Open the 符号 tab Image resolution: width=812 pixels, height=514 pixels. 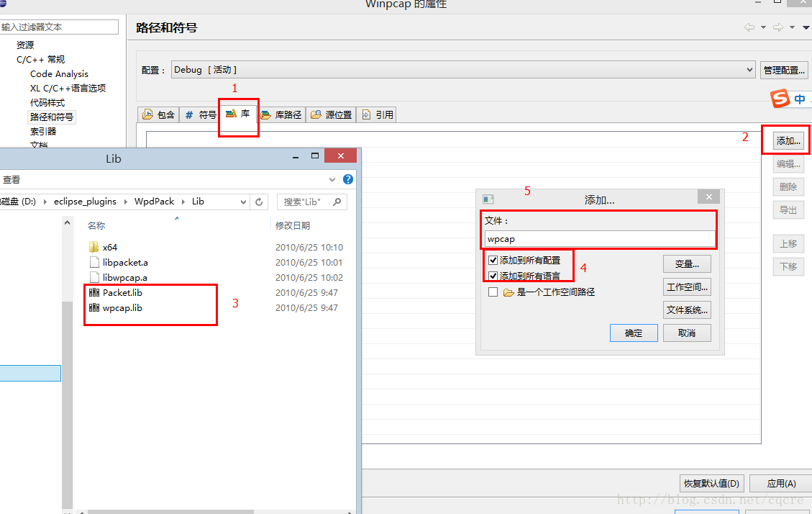pos(201,114)
